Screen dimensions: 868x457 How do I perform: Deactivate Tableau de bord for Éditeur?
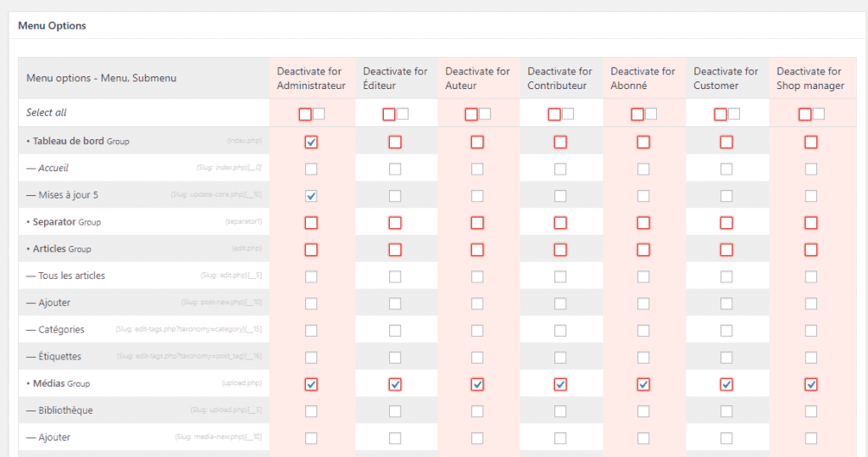395,142
